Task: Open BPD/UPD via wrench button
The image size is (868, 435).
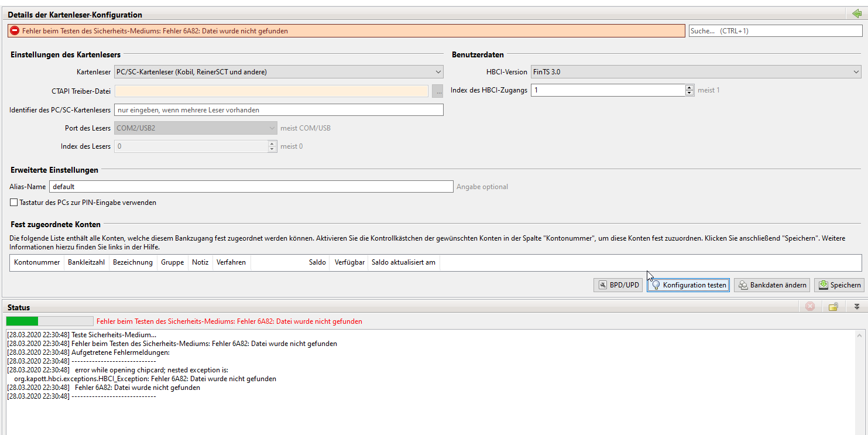Action: click(x=618, y=285)
